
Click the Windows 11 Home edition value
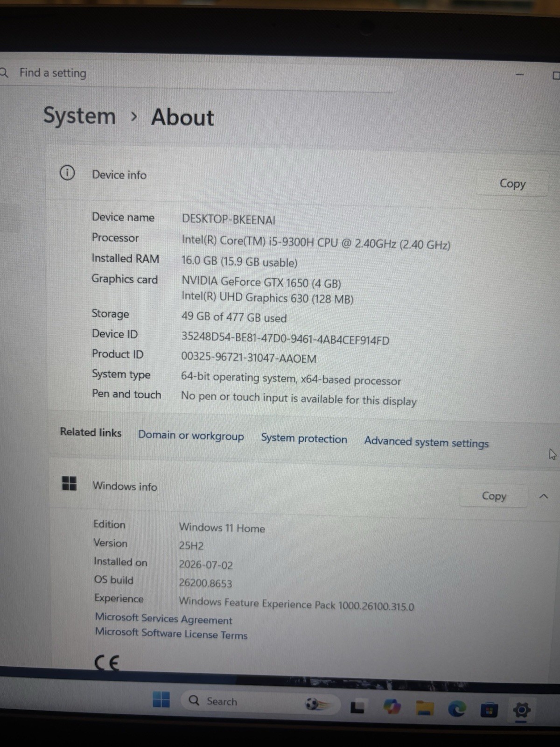click(x=222, y=528)
